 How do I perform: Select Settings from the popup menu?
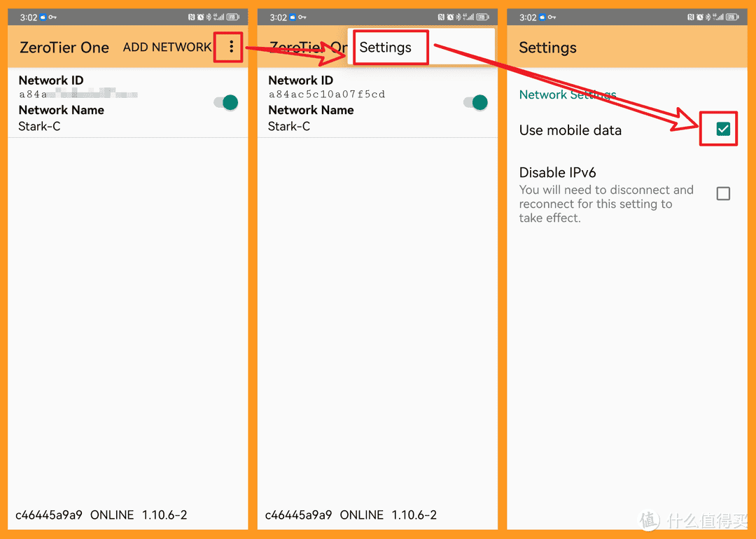386,48
